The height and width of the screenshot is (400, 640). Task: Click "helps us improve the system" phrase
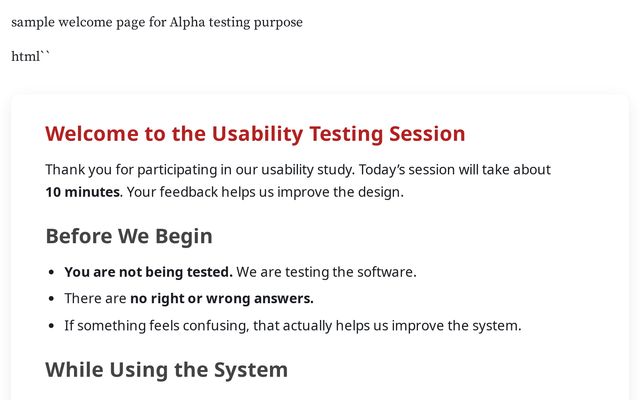428,325
